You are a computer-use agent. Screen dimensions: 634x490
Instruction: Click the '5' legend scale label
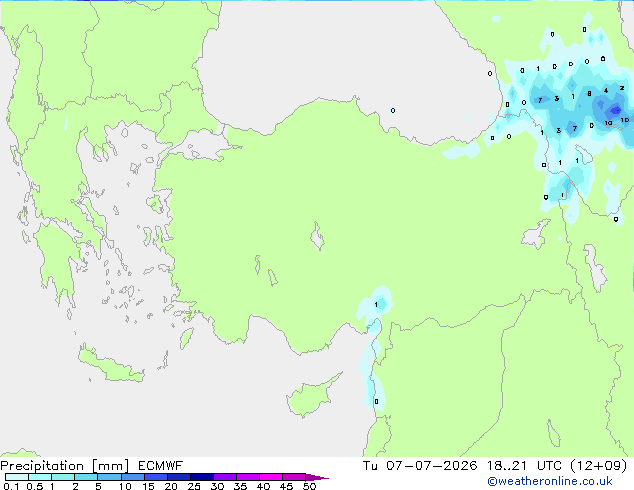click(x=98, y=486)
